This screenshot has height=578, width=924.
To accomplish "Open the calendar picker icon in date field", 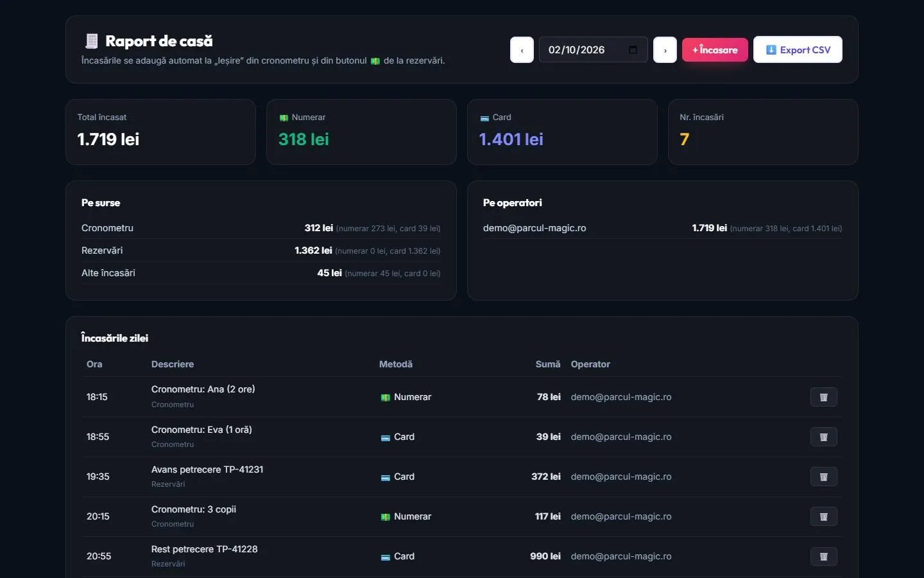I will pos(633,49).
